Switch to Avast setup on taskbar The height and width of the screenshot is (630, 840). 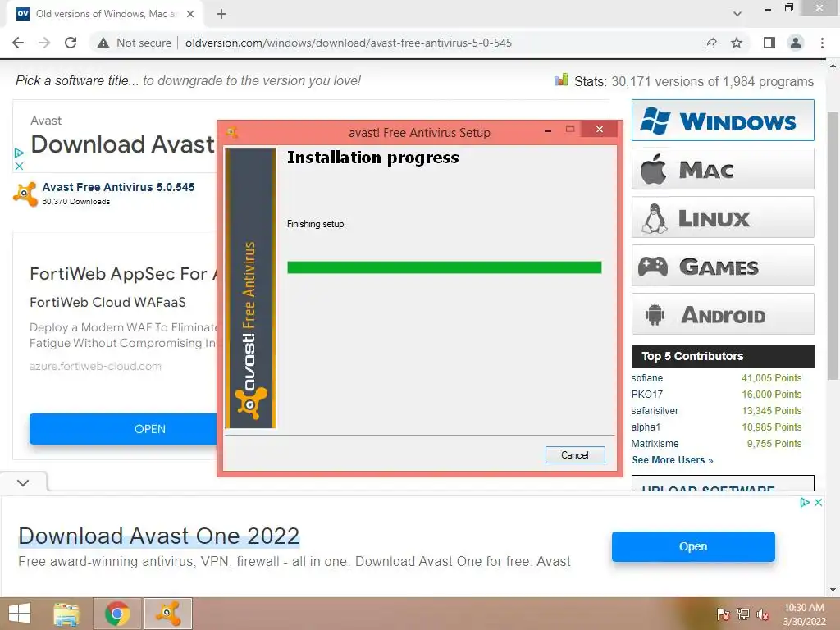(168, 614)
